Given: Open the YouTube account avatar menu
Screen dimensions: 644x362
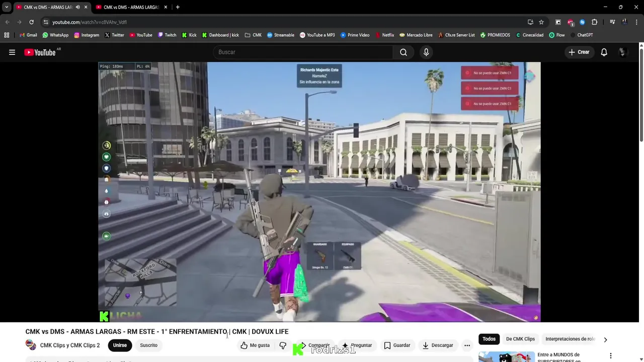Looking at the screenshot, I should 622,52.
